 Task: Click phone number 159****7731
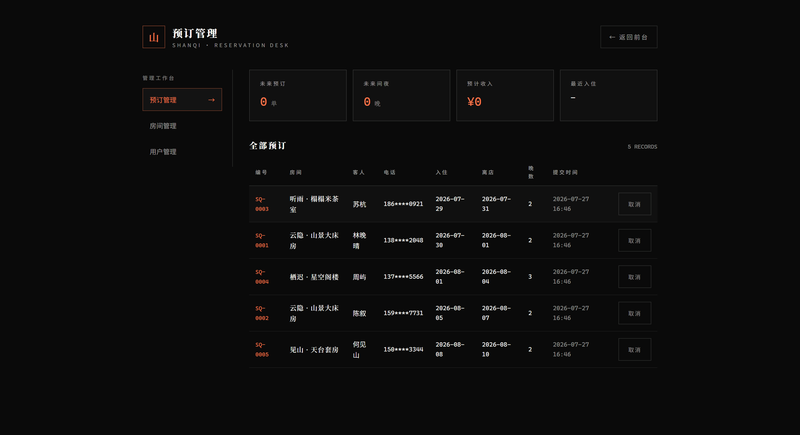click(x=403, y=313)
